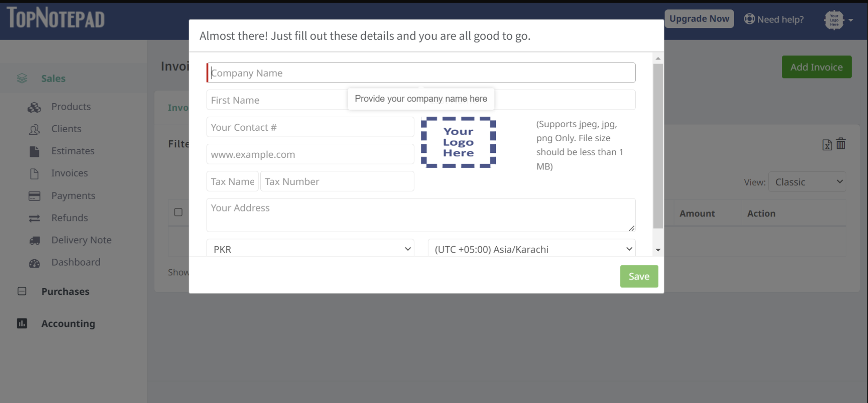Click the Need help lifebuoy icon

click(749, 19)
